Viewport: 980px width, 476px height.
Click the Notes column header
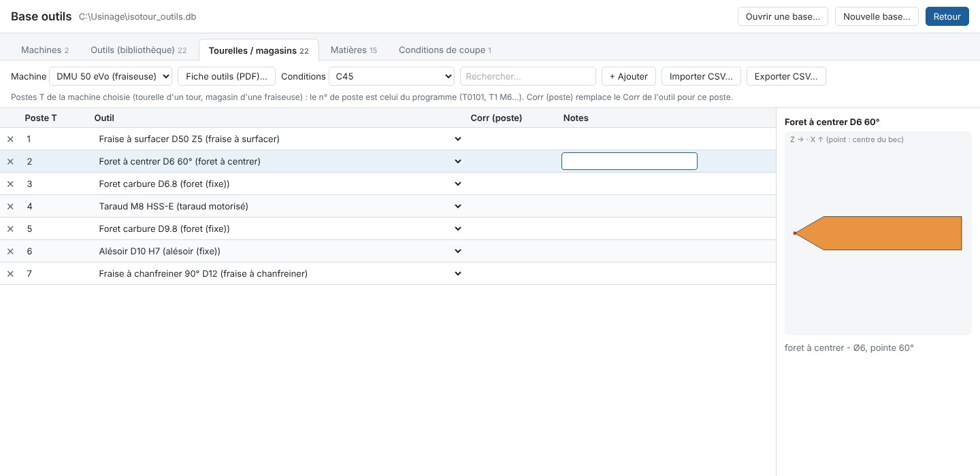point(576,118)
